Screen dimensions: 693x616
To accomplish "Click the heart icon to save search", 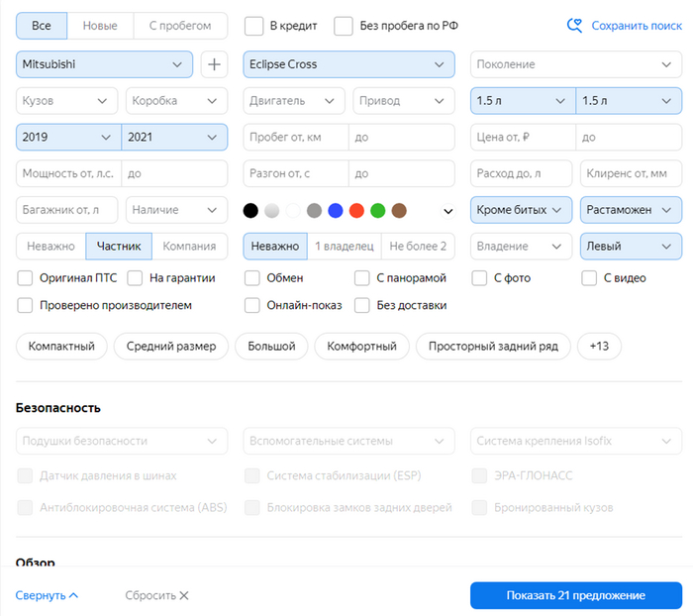I will point(575,26).
